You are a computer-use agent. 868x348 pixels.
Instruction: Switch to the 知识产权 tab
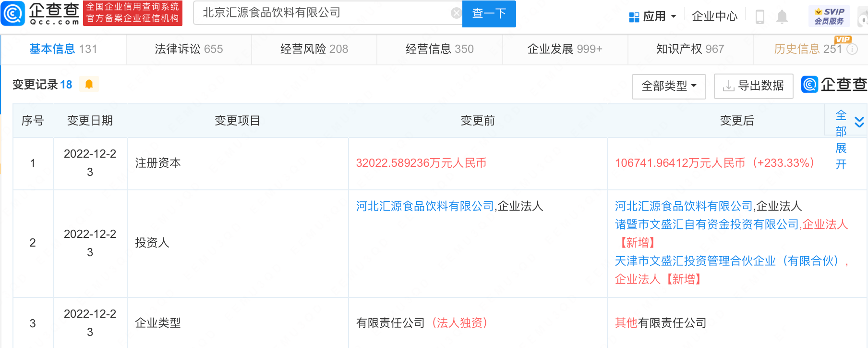pyautogui.click(x=690, y=49)
